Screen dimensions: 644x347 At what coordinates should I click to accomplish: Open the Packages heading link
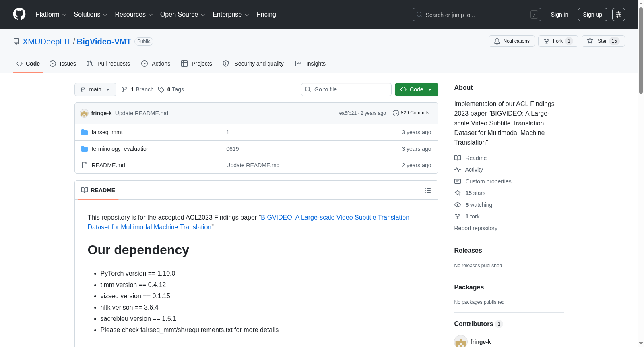[x=469, y=287]
